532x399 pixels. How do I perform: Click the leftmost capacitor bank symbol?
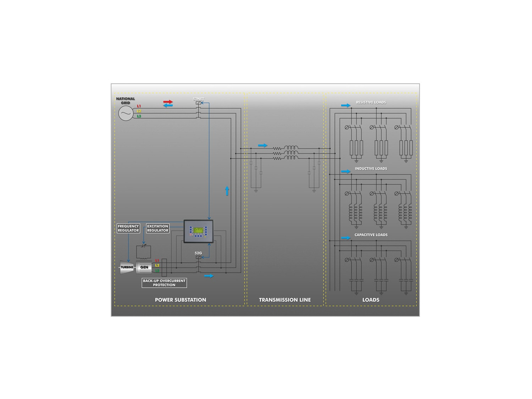click(x=356, y=280)
